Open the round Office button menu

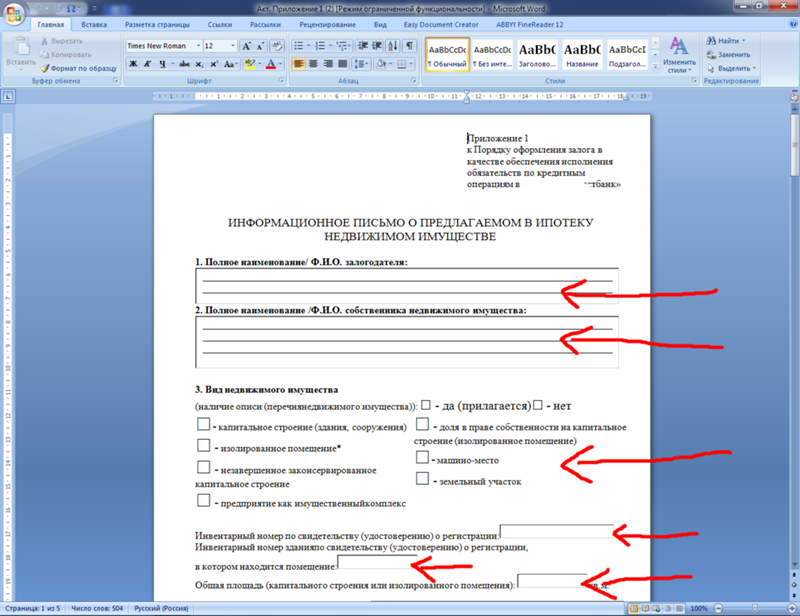point(14,14)
